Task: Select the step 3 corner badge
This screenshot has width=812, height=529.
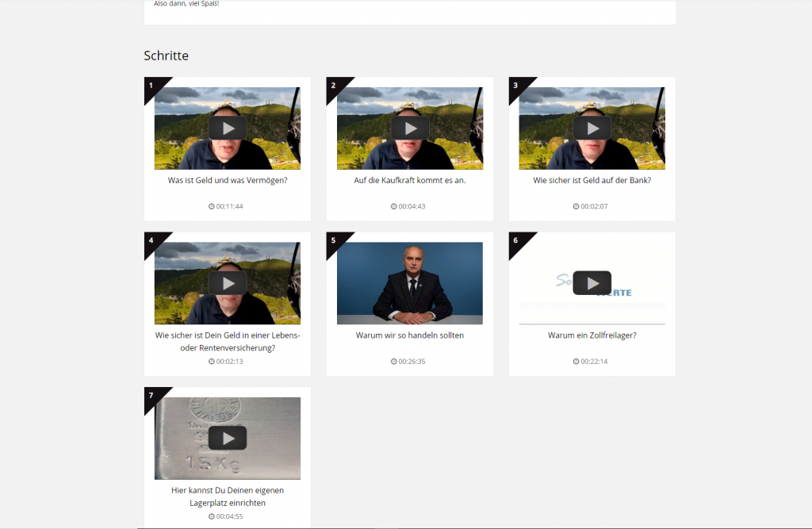Action: (516, 85)
